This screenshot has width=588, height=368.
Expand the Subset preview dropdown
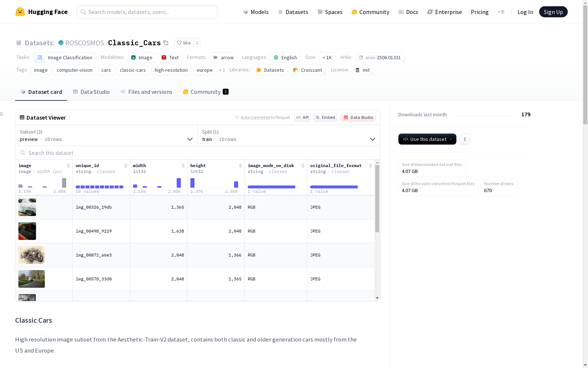coord(106,135)
